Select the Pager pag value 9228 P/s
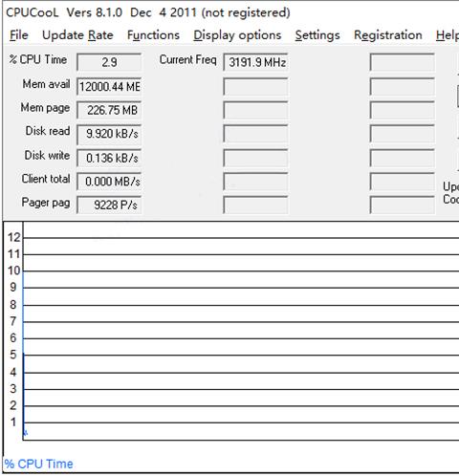This screenshot has height=476, width=459. pyautogui.click(x=109, y=206)
